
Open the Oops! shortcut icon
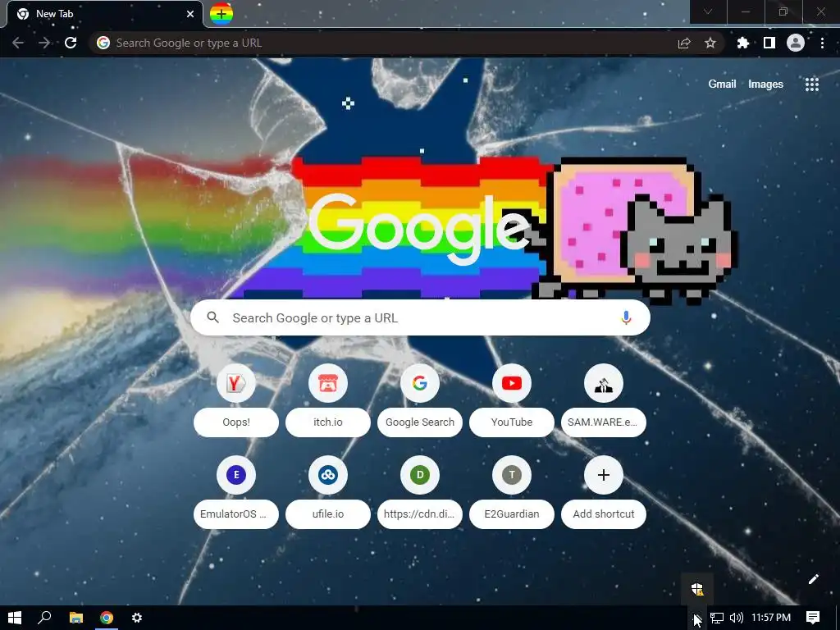[x=236, y=383]
